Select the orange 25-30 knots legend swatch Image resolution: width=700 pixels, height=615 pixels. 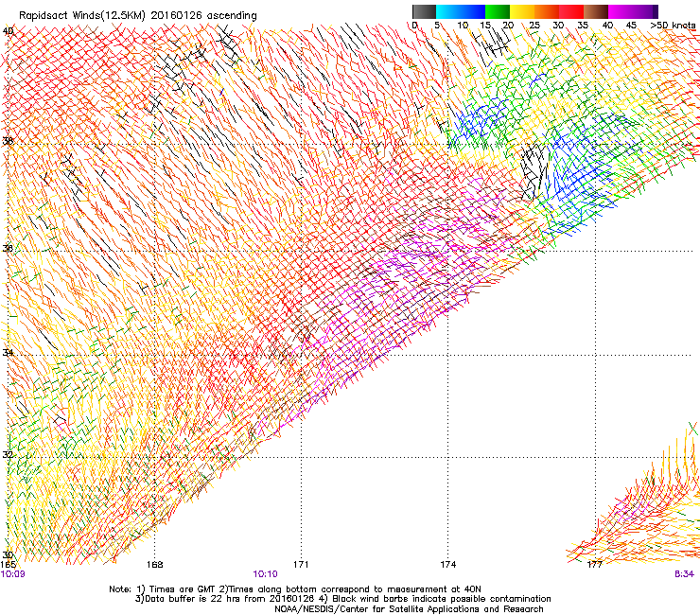(x=547, y=11)
